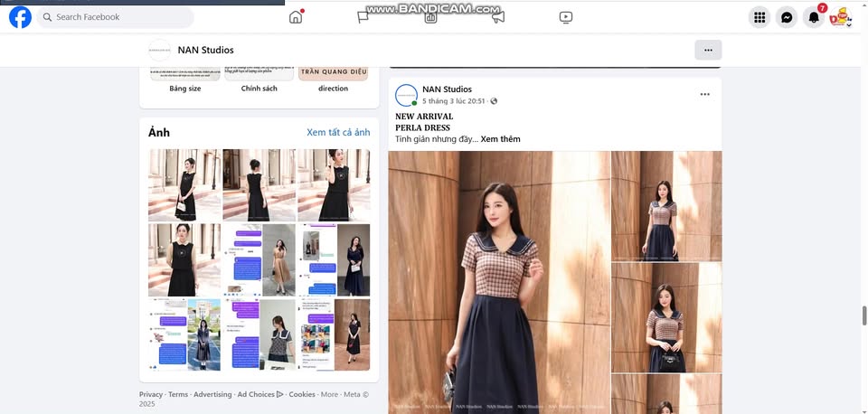Open the Messenger icon
Viewport: 868px width, 414px height.
tap(787, 17)
